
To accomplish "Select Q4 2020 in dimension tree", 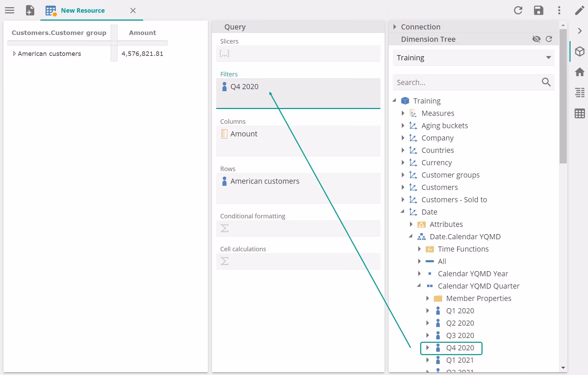I will pos(460,348).
